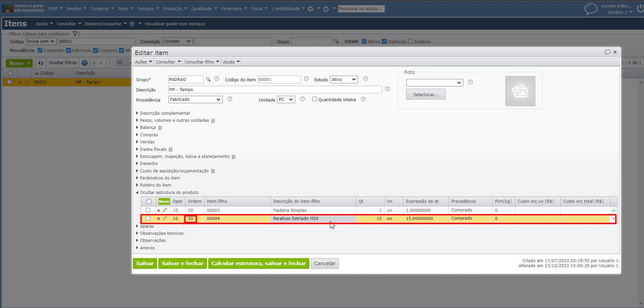Open the Ações menu in the dialog

pos(143,62)
